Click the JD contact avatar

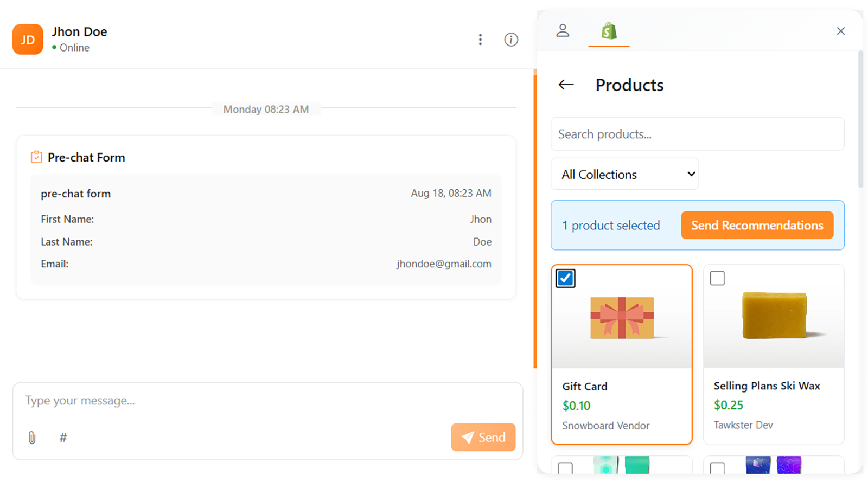(x=28, y=40)
